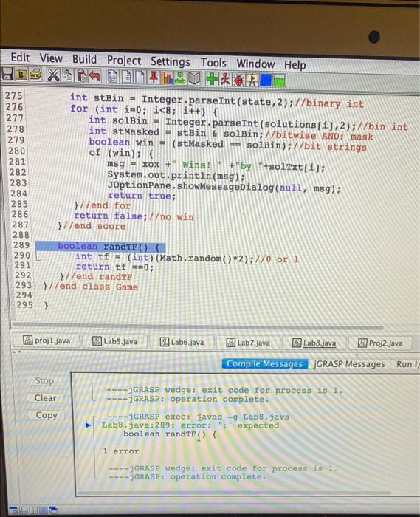Generate the CSD with the blue-lined document icon
420x517 pixels.
click(113, 77)
